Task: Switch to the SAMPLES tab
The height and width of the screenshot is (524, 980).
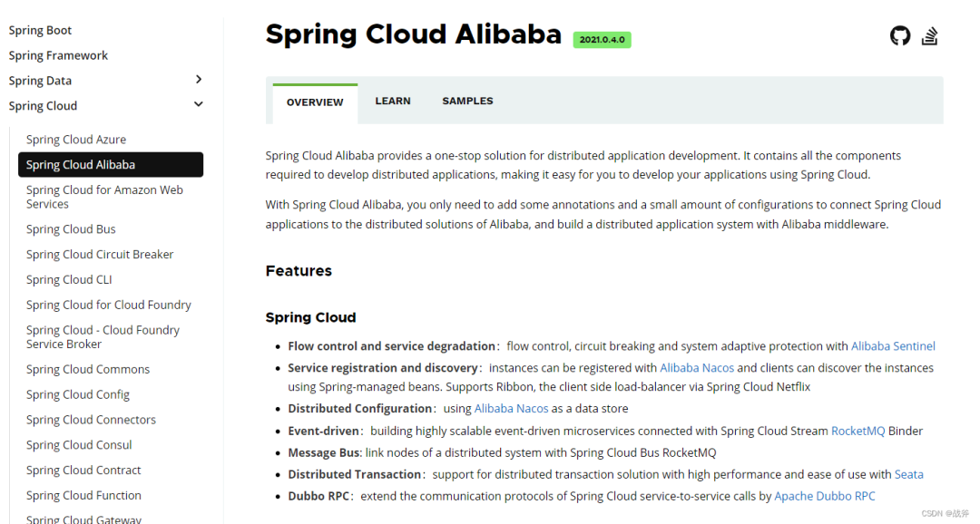Action: (467, 102)
